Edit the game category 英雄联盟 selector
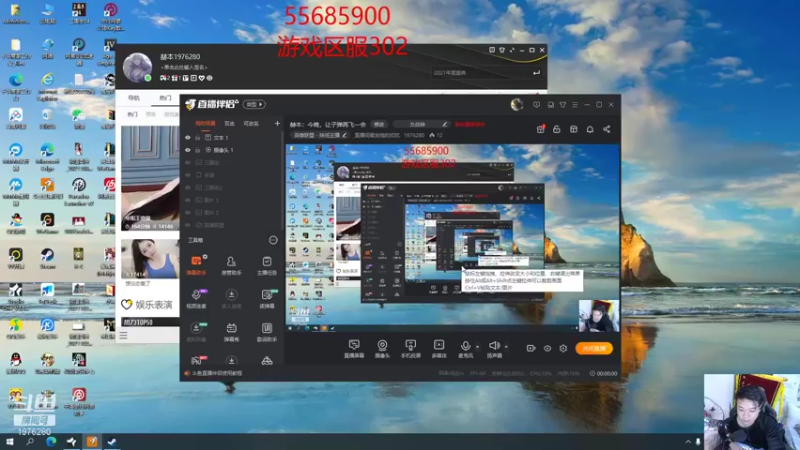 pyautogui.click(x=320, y=135)
